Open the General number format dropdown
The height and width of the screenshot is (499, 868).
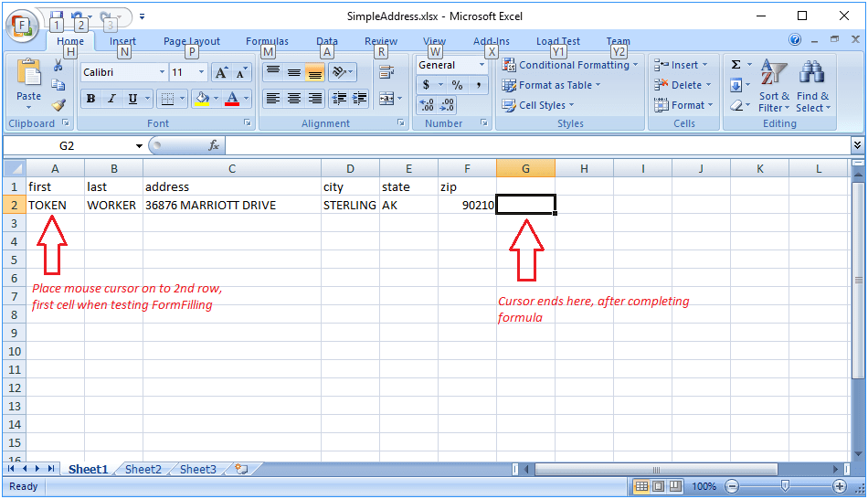pyautogui.click(x=482, y=65)
